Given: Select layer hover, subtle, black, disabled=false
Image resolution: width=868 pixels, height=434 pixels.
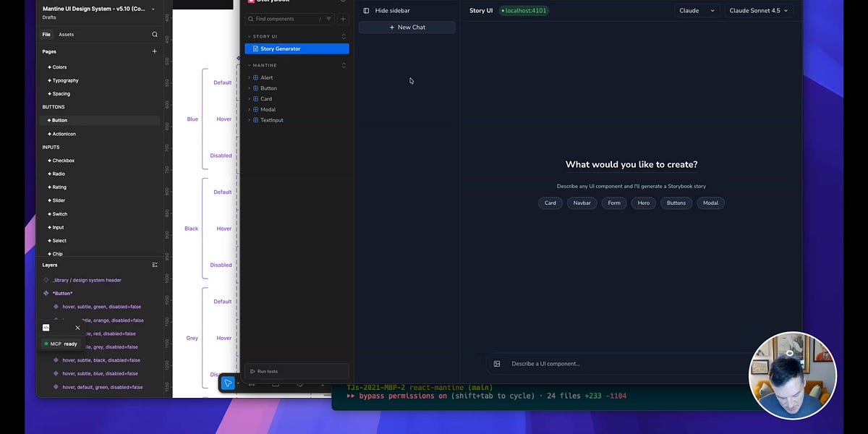Looking at the screenshot, I should click(101, 360).
